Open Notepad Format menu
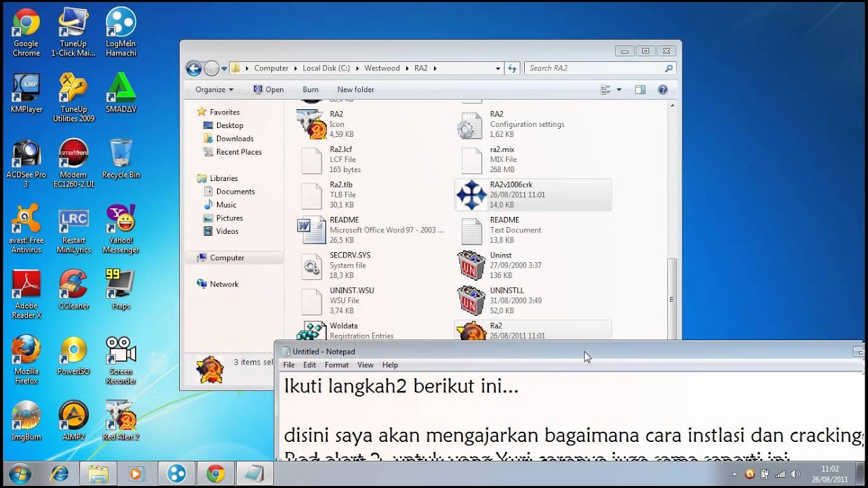The height and width of the screenshot is (488, 868). coord(337,365)
